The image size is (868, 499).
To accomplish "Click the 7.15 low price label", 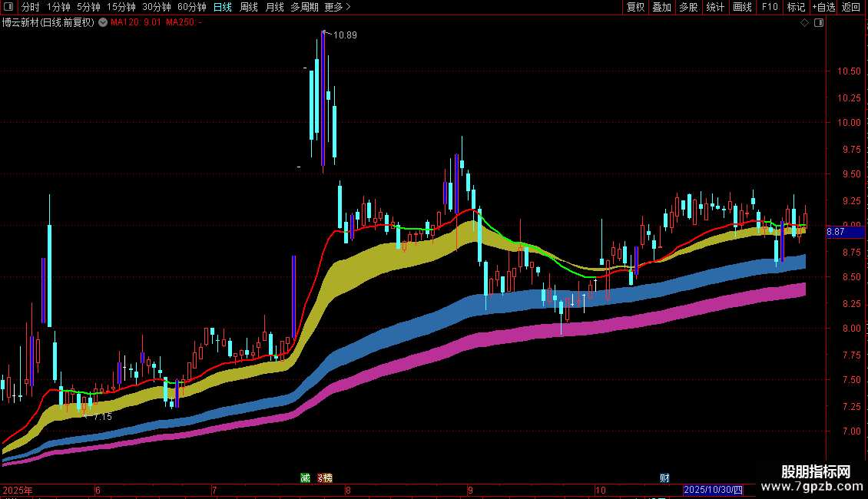I will (x=102, y=417).
